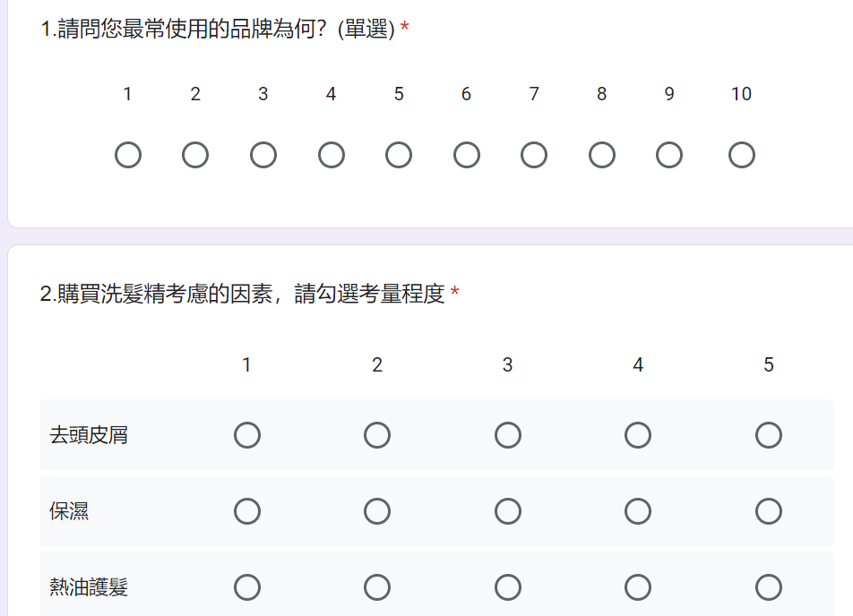
Task: Choose level 2 for 去頭皮屑 row
Action: [x=377, y=436]
